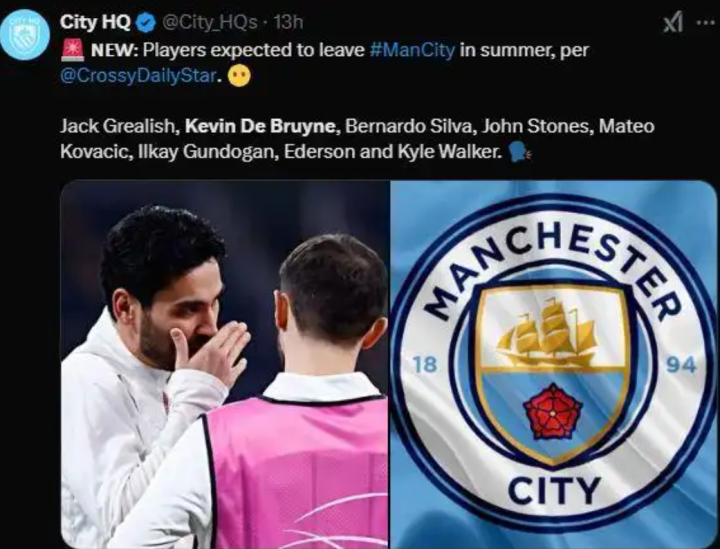Screen dimensions: 720x549
Task: Open the @CrossyDailyStar mention link
Action: (138, 76)
